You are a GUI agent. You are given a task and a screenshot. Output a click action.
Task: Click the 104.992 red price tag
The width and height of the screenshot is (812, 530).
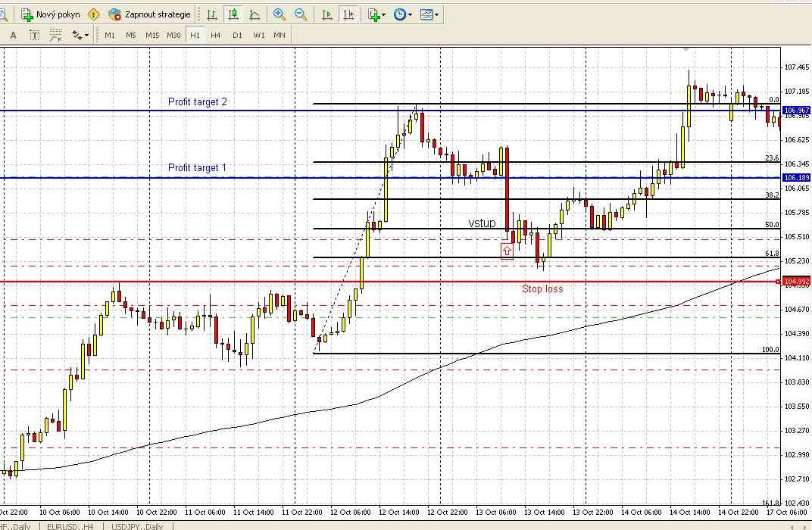tap(796, 282)
